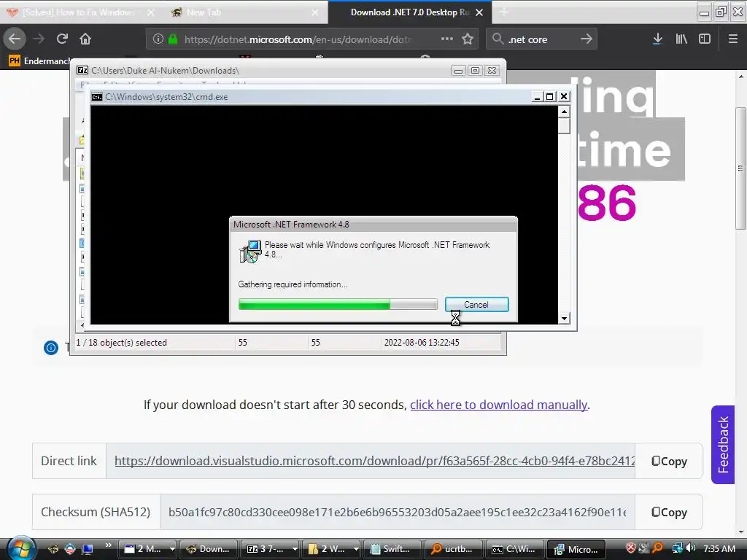Open a new browser tab
This screenshot has height=560, width=747.
click(503, 12)
